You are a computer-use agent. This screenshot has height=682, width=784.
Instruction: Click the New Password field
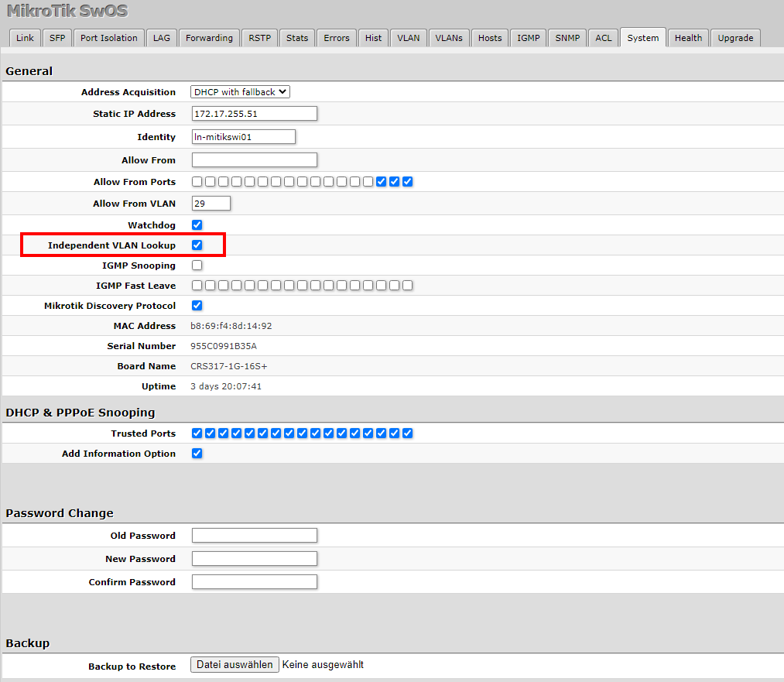255,558
